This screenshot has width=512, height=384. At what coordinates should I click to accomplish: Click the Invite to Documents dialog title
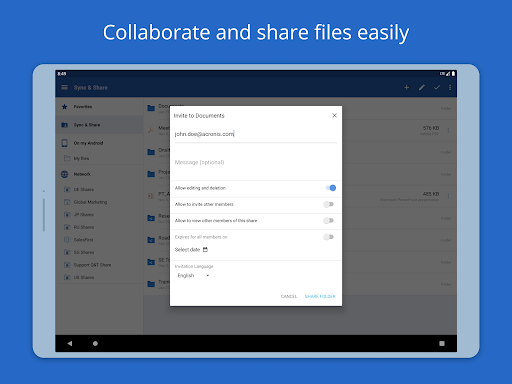[199, 116]
